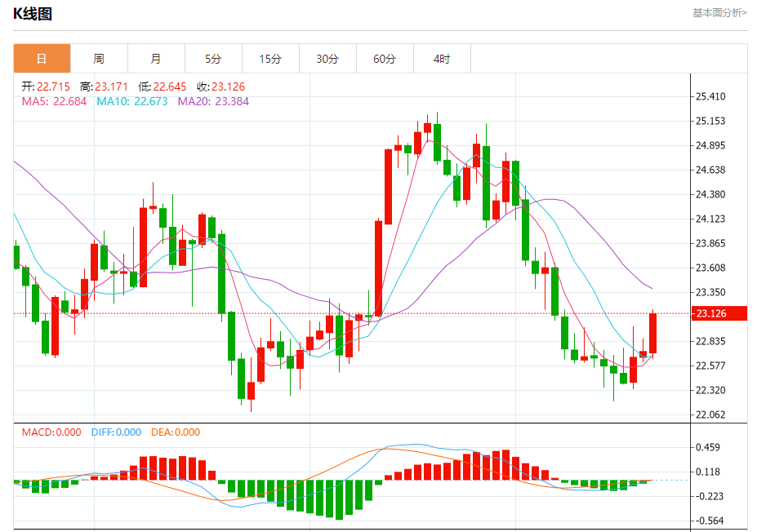The height and width of the screenshot is (532, 757).
Task: Open the 60分 interval tab
Action: click(x=385, y=59)
